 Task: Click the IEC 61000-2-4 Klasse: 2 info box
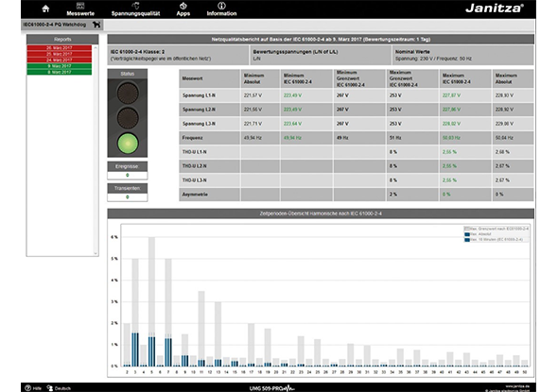pyautogui.click(x=178, y=55)
